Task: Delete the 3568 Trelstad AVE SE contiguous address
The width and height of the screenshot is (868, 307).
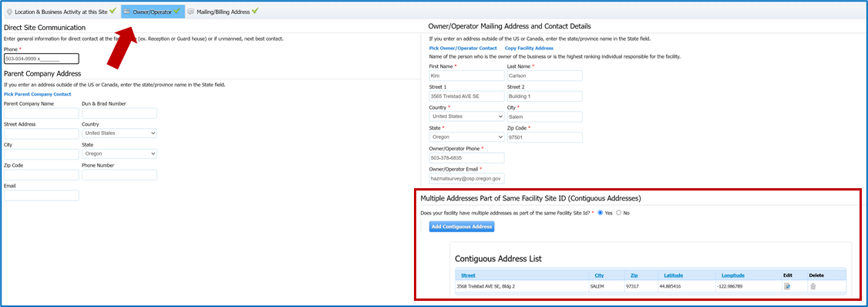Action: (x=813, y=286)
